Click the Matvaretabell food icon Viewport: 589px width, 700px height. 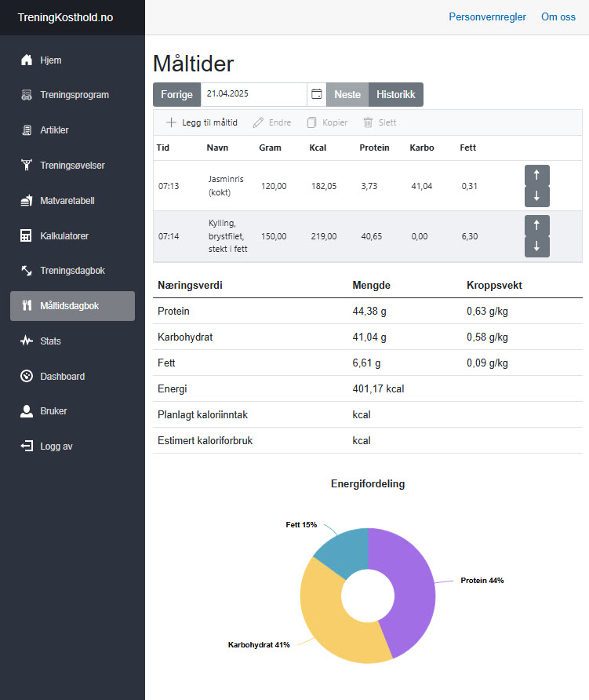[x=27, y=200]
